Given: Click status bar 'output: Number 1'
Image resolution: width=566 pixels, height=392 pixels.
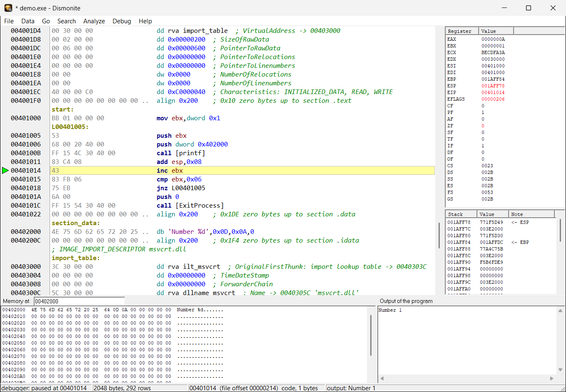Looking at the screenshot, I should coord(351,388).
